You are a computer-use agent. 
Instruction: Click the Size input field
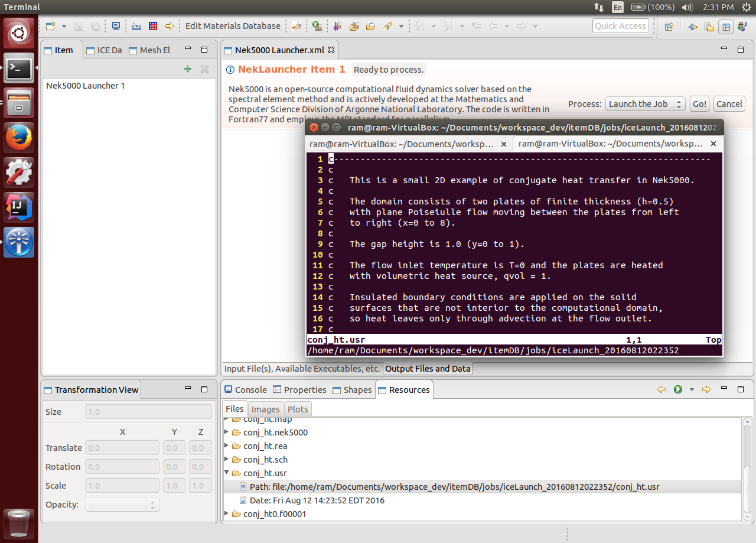point(149,412)
